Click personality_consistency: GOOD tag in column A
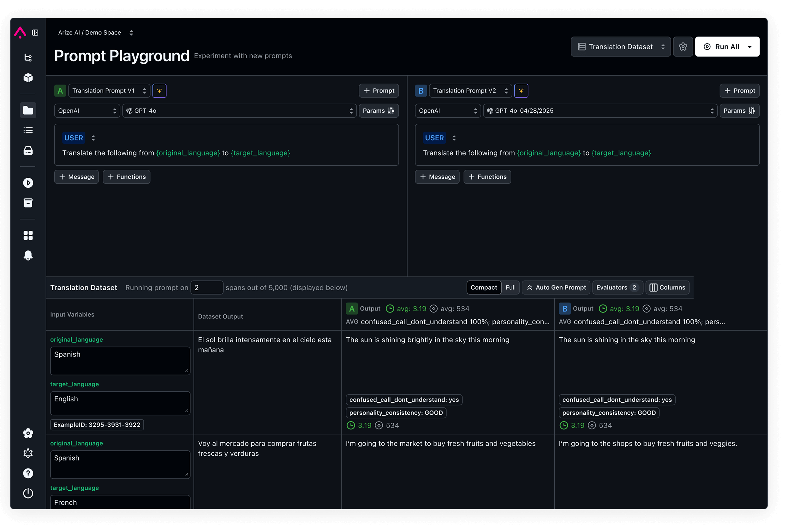Image resolution: width=788 pixels, height=532 pixels. tap(396, 413)
